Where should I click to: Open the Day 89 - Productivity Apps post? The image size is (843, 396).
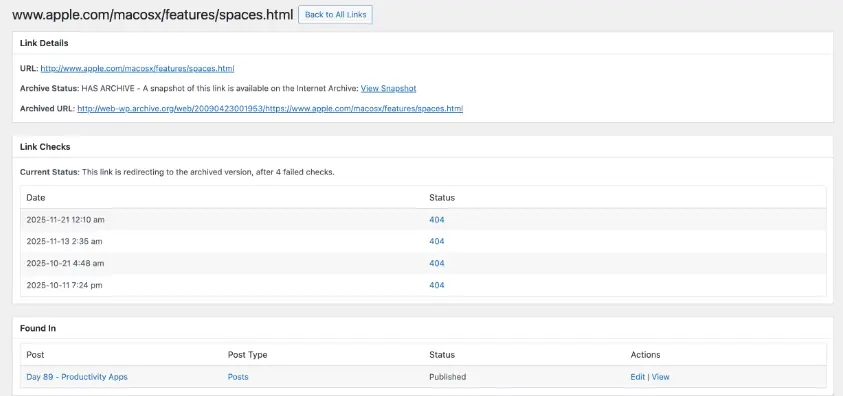(77, 377)
